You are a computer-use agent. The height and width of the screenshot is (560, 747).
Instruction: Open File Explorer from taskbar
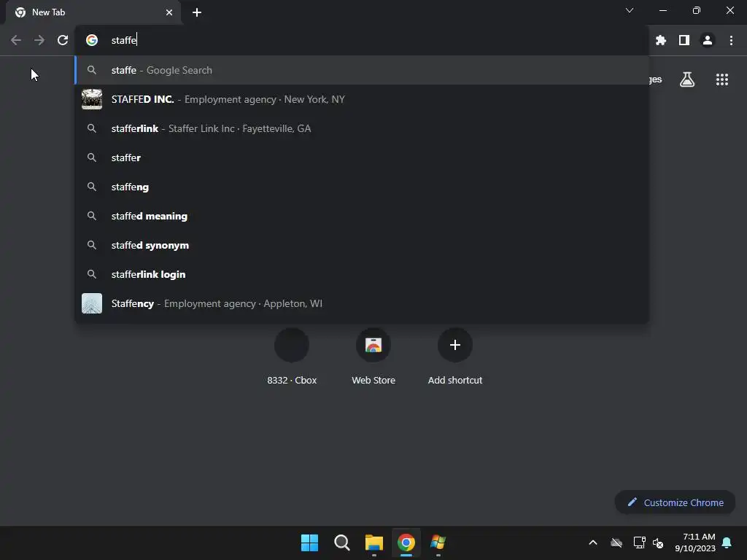374,542
